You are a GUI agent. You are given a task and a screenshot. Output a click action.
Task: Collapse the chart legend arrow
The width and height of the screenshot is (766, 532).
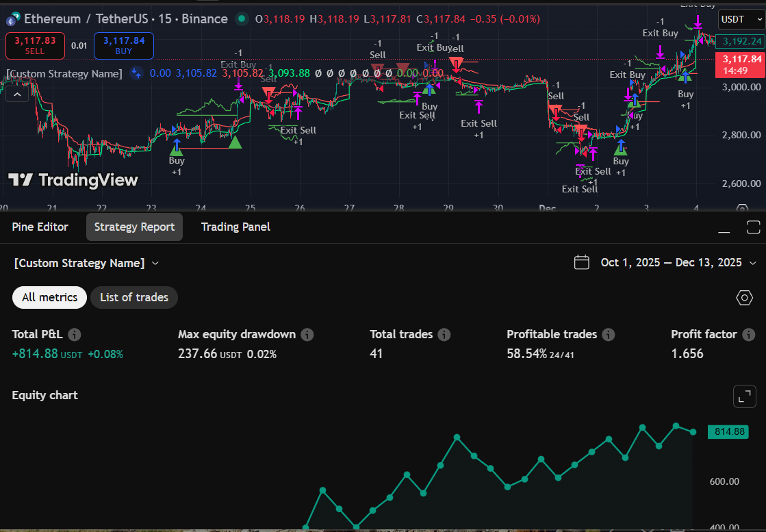(16, 93)
